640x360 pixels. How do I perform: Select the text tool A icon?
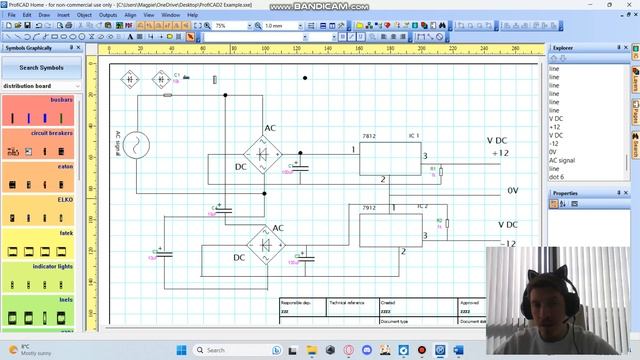130,37
